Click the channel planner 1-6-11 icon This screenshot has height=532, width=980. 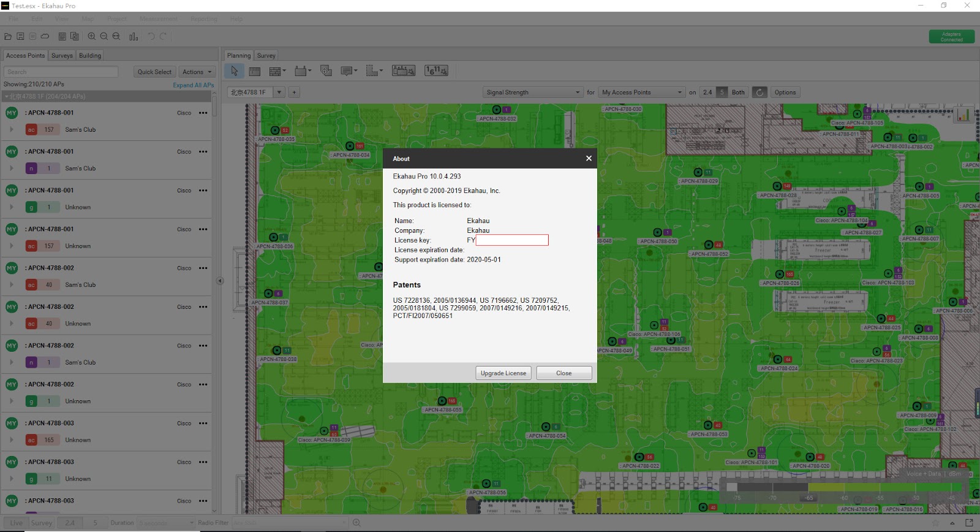click(436, 71)
